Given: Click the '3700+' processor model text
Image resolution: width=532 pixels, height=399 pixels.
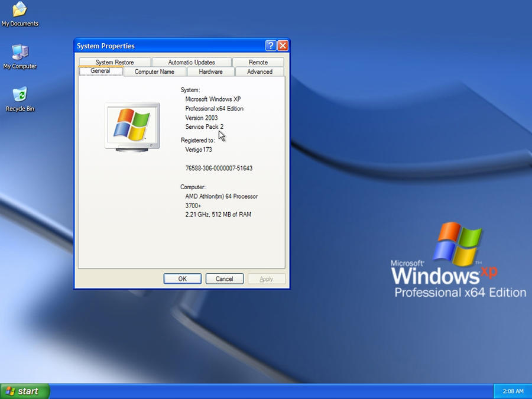Looking at the screenshot, I should (193, 206).
